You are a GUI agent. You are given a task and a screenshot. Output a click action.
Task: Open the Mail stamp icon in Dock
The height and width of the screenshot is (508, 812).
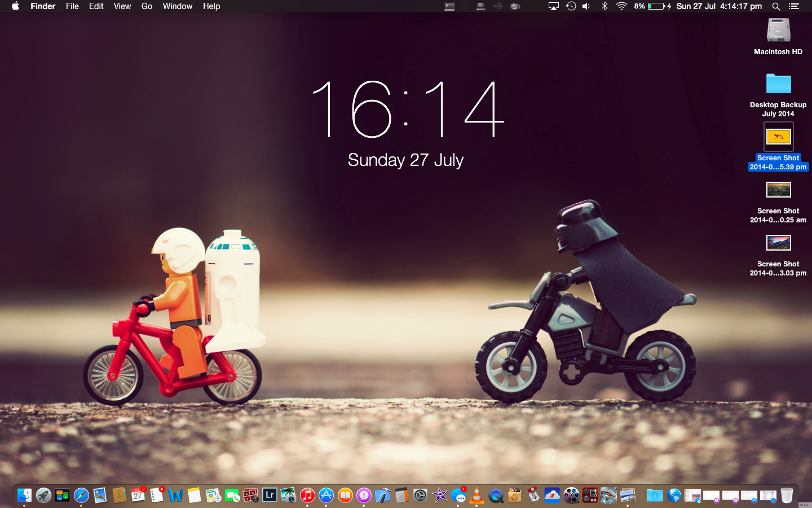[100, 496]
